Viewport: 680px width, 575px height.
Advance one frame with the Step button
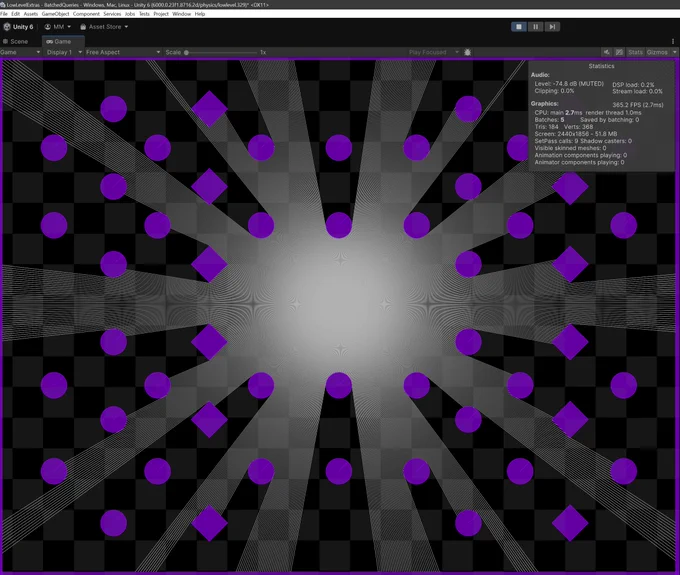point(552,27)
